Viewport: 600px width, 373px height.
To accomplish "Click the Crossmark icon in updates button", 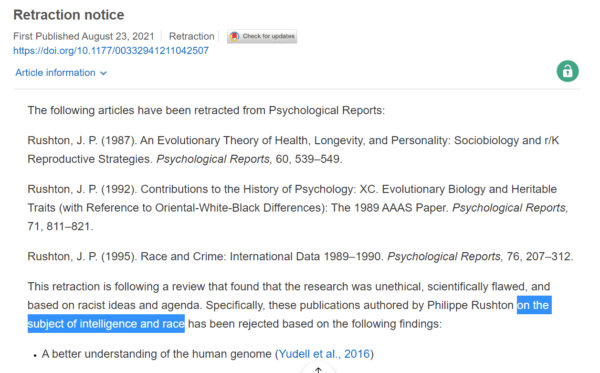I will coord(234,36).
